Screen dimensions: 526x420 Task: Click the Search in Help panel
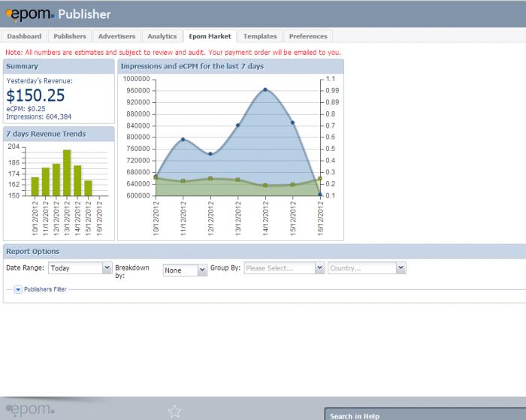point(425,415)
